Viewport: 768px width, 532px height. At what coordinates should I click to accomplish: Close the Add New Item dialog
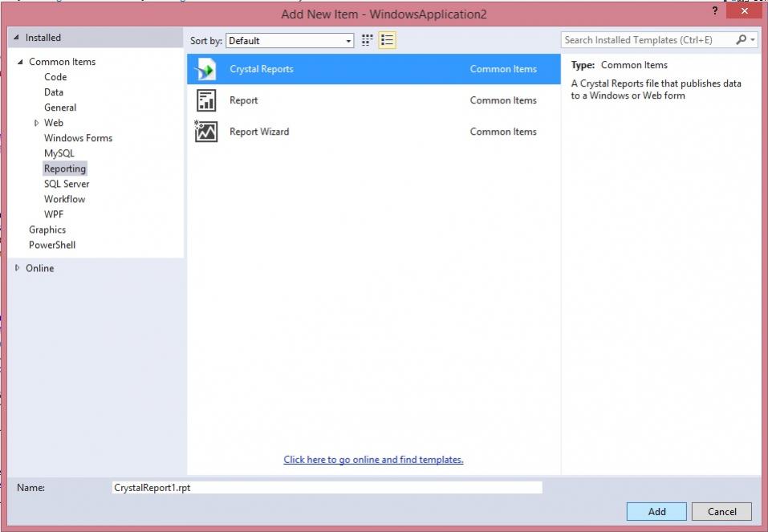click(x=744, y=10)
